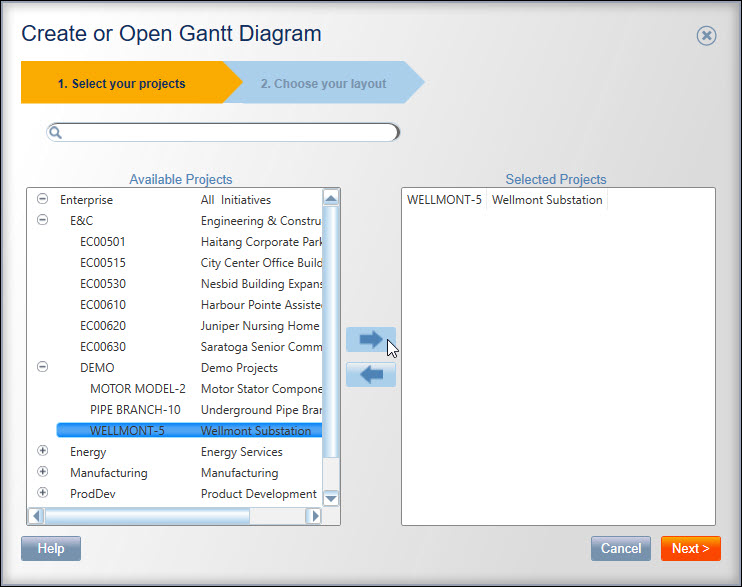Click the Cancel button
This screenshot has height=587, width=742.
pos(620,549)
